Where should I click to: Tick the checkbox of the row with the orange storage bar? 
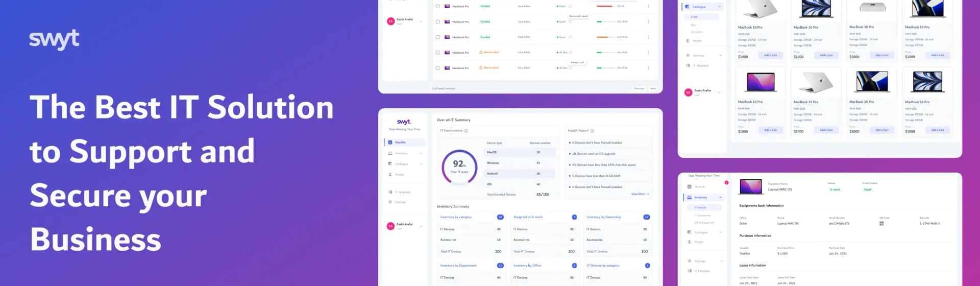click(x=437, y=37)
